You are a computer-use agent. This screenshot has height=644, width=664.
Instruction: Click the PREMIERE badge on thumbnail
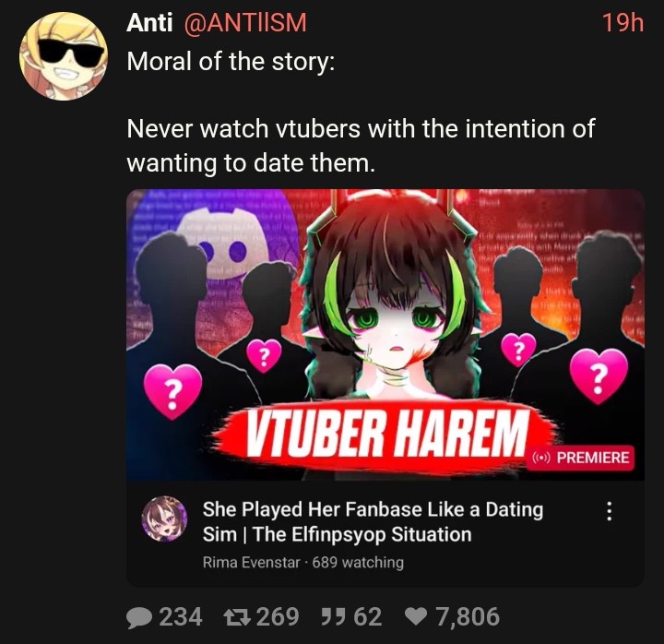(x=581, y=458)
